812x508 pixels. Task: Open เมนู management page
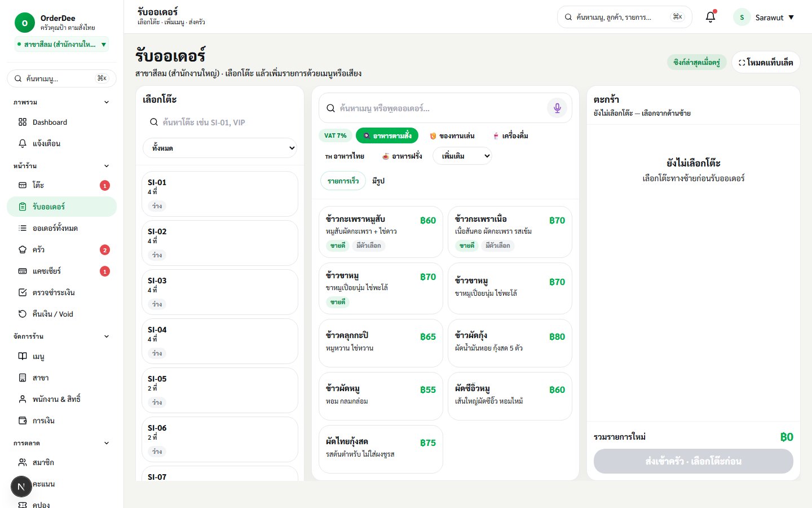click(61, 356)
